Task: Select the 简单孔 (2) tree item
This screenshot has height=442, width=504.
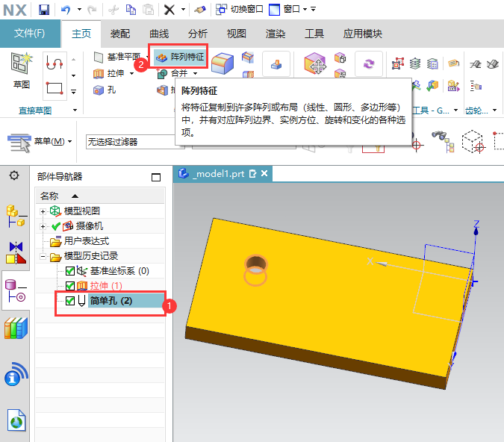Action: pos(111,301)
